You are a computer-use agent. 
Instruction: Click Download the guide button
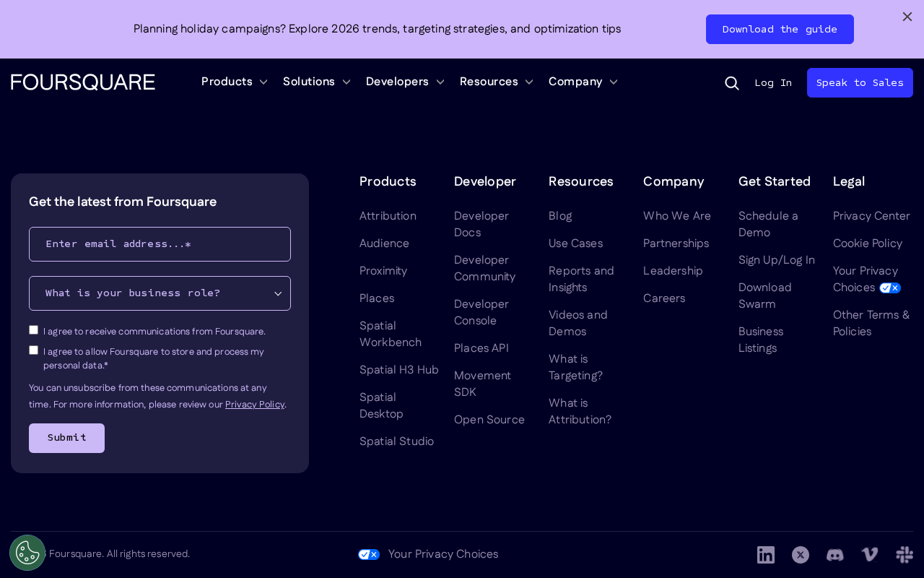pyautogui.click(x=780, y=29)
